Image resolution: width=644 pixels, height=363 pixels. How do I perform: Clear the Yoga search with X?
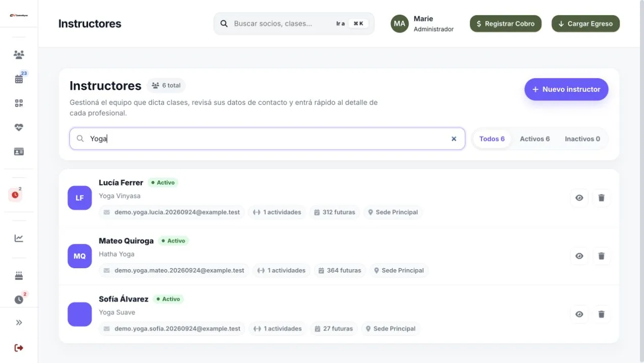pos(454,139)
